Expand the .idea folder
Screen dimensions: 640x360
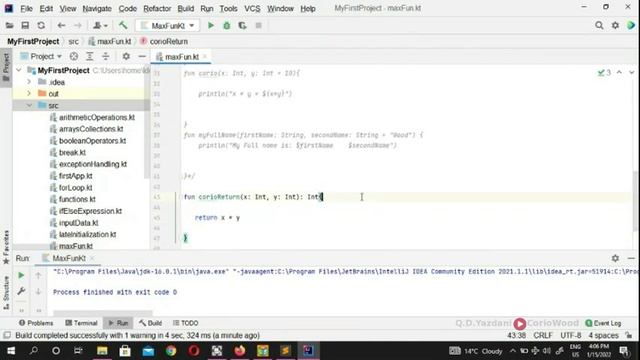[x=29, y=82]
